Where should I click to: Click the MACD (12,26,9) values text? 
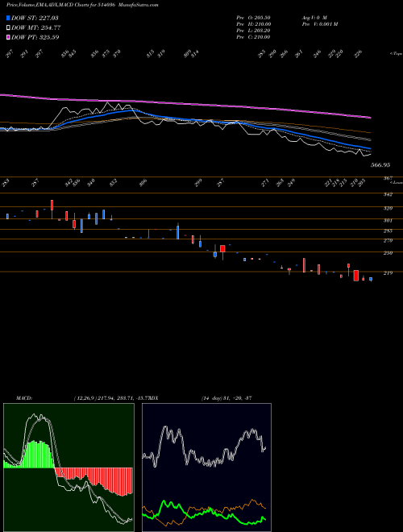111,398
